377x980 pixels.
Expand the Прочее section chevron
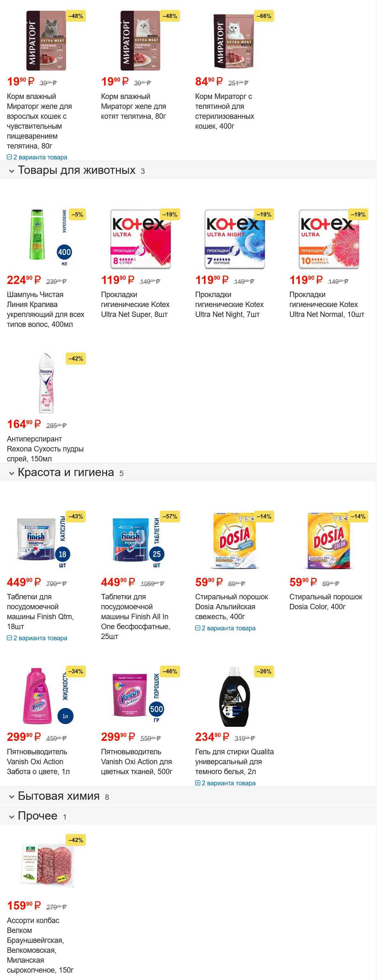point(12,817)
